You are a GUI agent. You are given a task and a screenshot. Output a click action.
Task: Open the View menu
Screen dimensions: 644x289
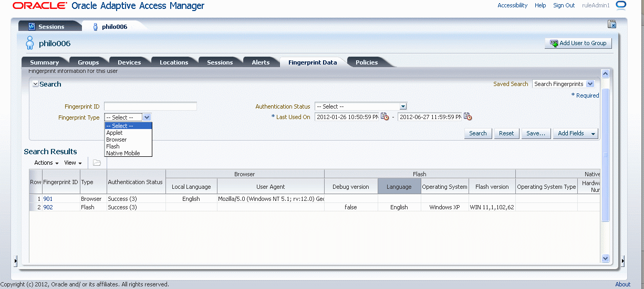(73, 163)
